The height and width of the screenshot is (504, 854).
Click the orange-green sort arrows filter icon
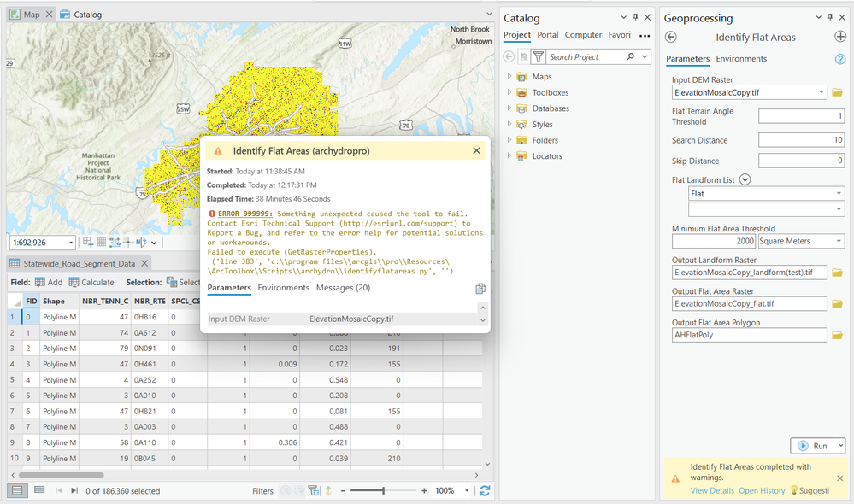328,490
